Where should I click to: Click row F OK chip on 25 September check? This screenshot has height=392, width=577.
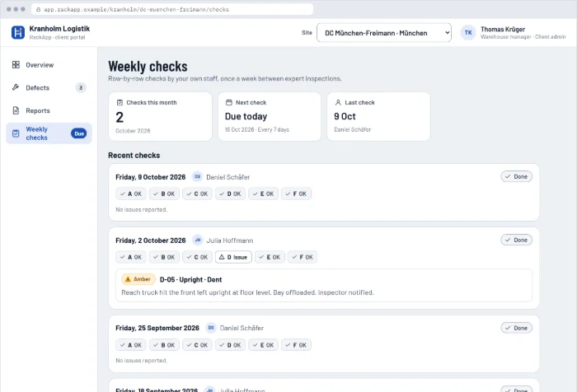coord(296,345)
